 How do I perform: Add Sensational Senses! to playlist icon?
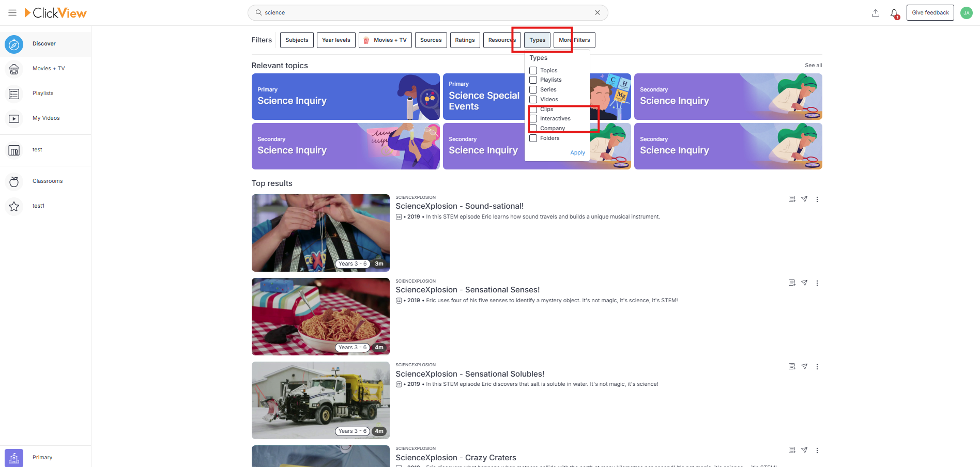[x=792, y=283]
